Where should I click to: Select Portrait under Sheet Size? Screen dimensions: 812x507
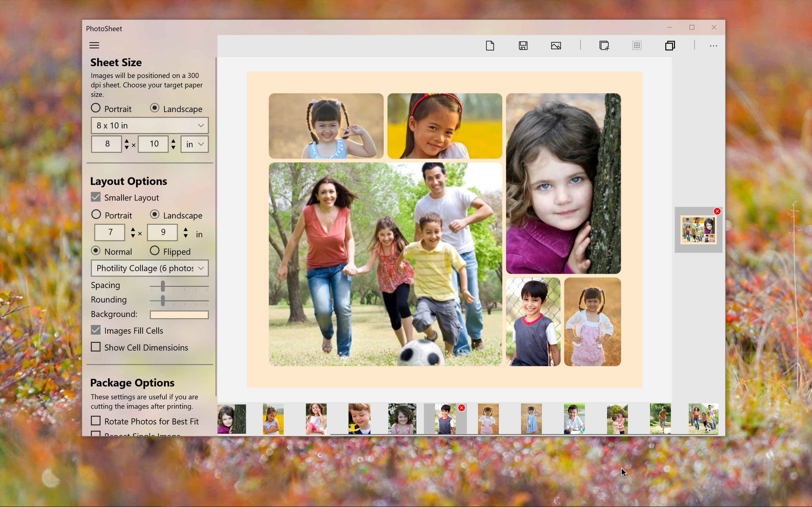click(96, 108)
